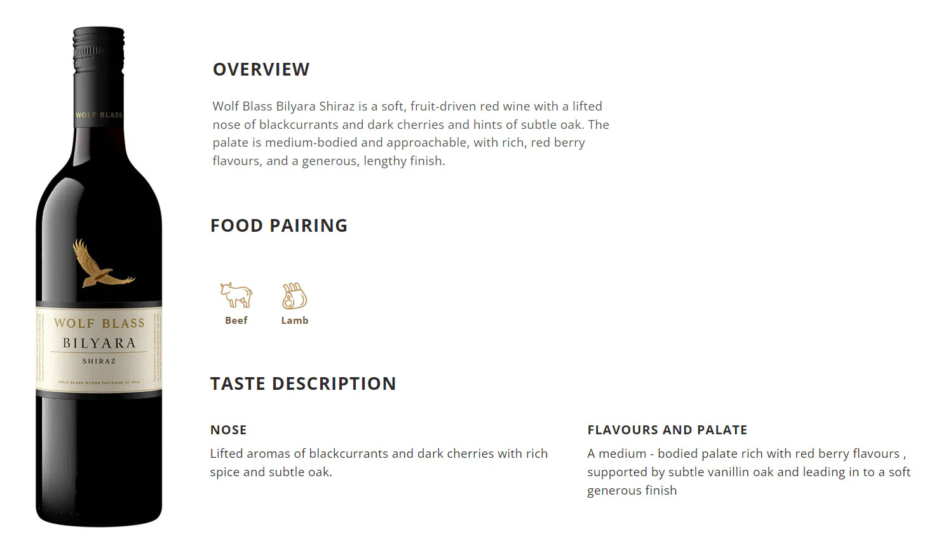Click the NOSE subheading
The image size is (934, 560).
pos(229,430)
